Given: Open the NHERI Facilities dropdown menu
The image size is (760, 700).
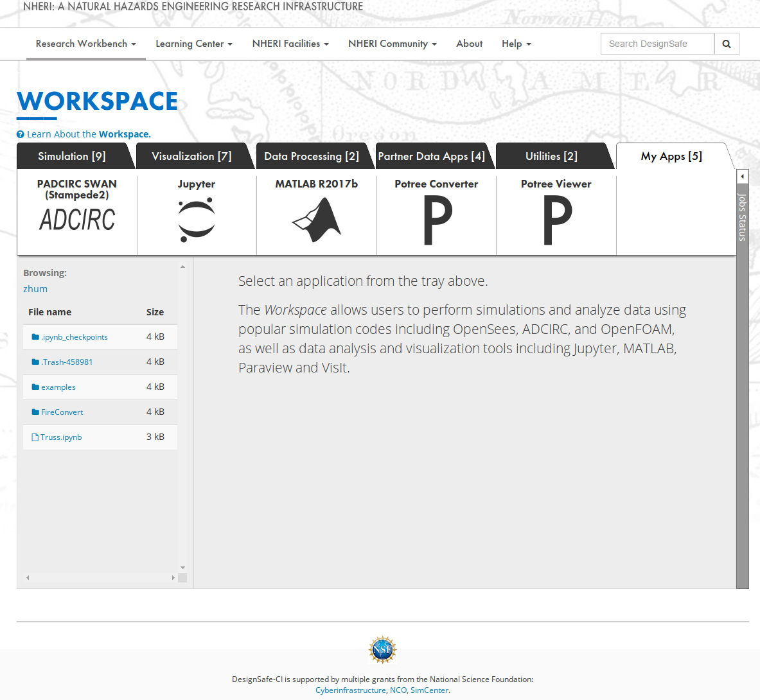Looking at the screenshot, I should tap(290, 44).
